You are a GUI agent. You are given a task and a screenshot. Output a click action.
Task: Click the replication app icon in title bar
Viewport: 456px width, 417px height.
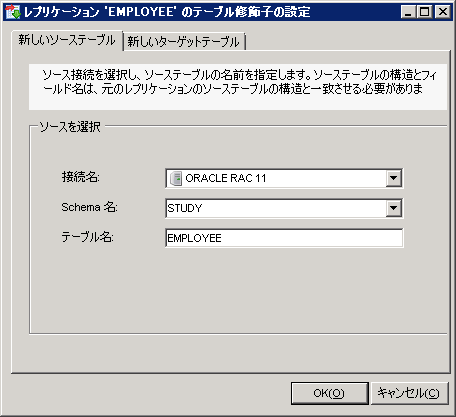tap(13, 12)
